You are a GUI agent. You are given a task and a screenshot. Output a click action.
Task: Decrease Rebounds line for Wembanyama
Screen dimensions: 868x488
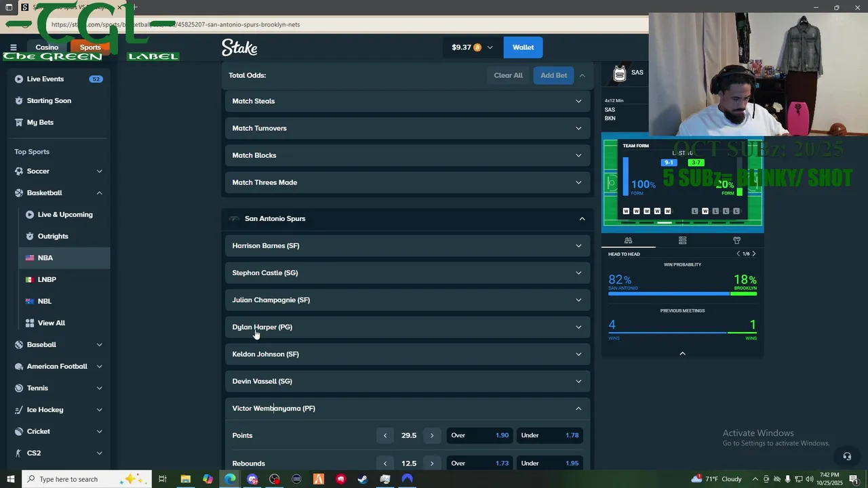(x=385, y=464)
